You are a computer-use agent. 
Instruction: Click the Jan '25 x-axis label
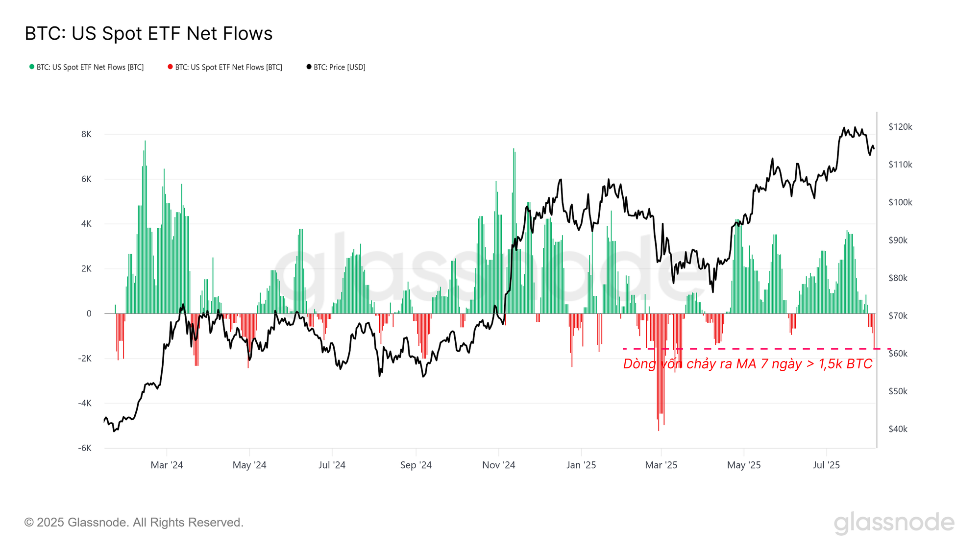tap(581, 465)
